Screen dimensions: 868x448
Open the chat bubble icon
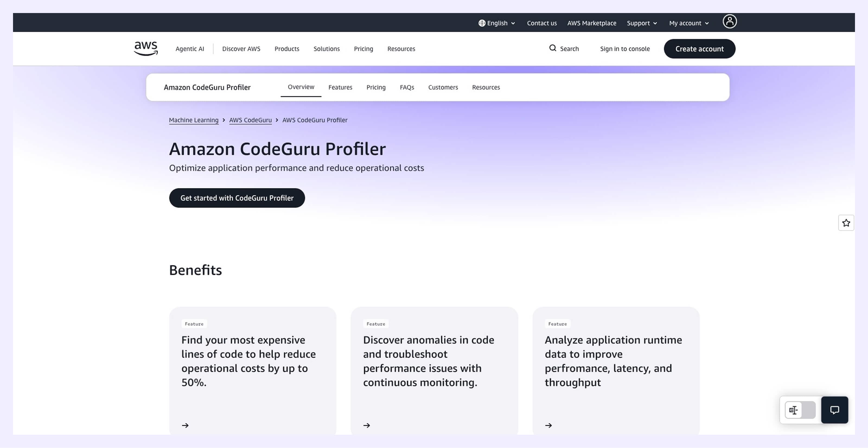pyautogui.click(x=835, y=410)
